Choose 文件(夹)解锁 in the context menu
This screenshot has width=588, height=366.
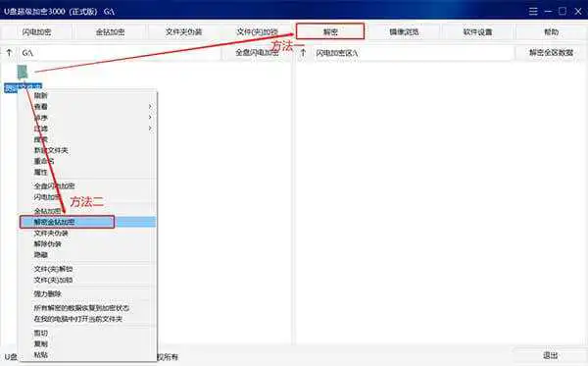click(87, 269)
